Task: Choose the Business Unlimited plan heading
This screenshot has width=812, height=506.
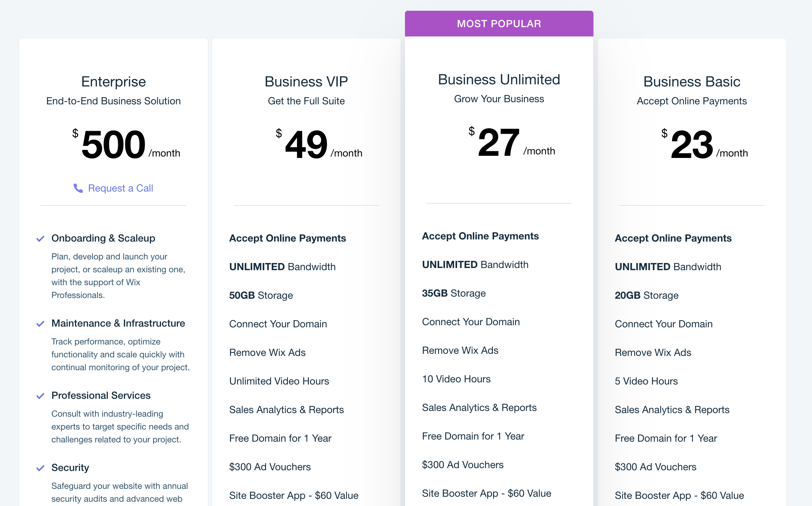Action: [x=499, y=80]
